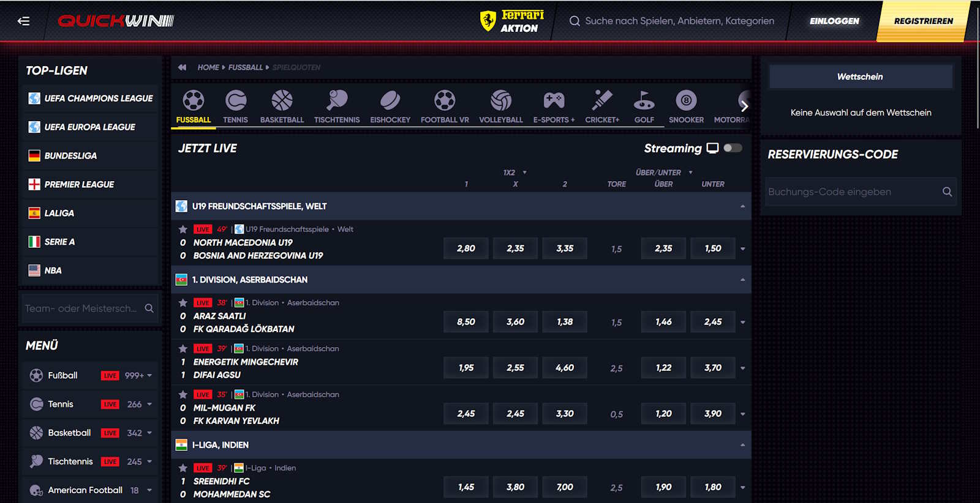Open the 1X2 market dropdown
Screen dimensions: 980x503
click(x=524, y=173)
